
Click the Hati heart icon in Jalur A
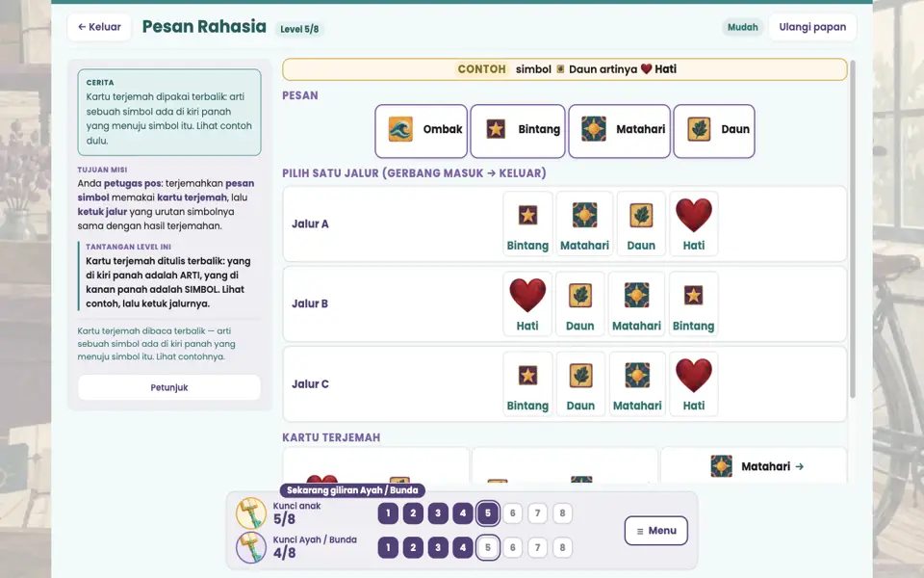(694, 215)
